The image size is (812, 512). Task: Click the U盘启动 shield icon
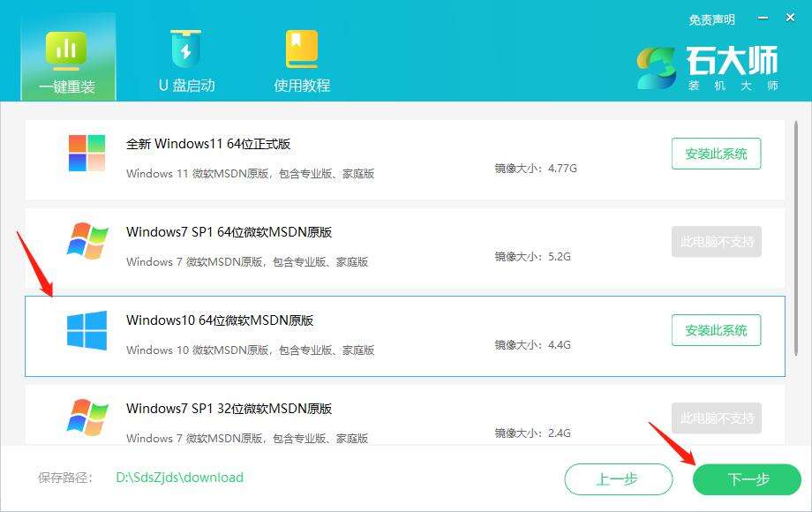coord(186,49)
